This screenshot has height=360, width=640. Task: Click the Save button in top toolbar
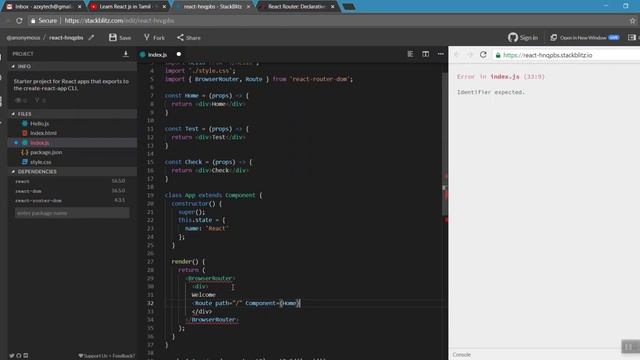click(120, 38)
